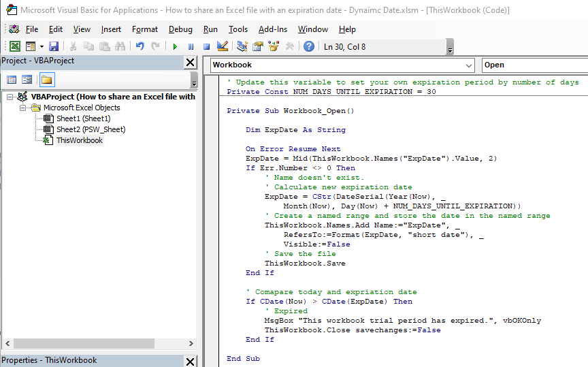588x367 pixels.
Task: Click the Redo arrow icon
Action: point(155,46)
